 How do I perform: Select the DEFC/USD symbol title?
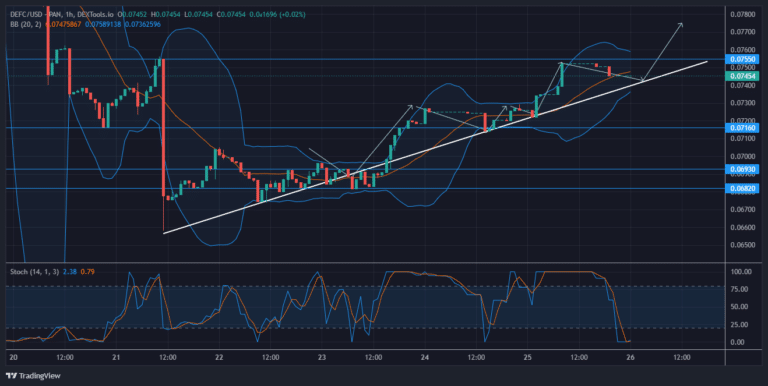(26, 15)
